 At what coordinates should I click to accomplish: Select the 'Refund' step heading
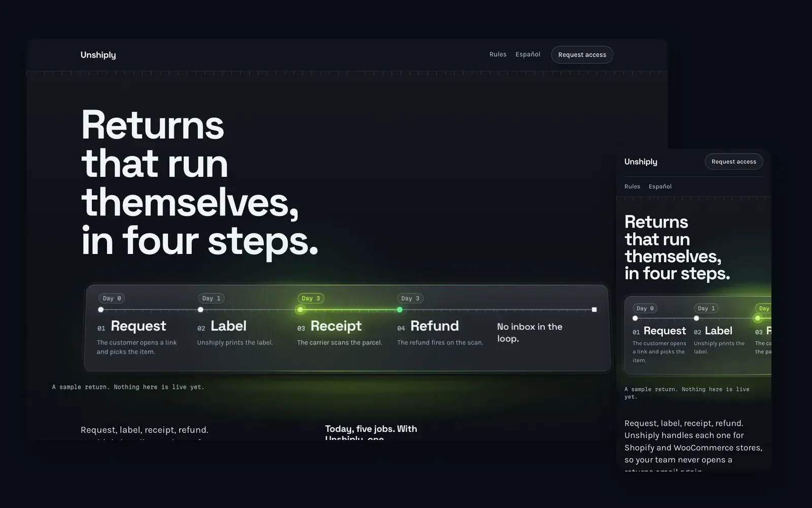click(434, 326)
